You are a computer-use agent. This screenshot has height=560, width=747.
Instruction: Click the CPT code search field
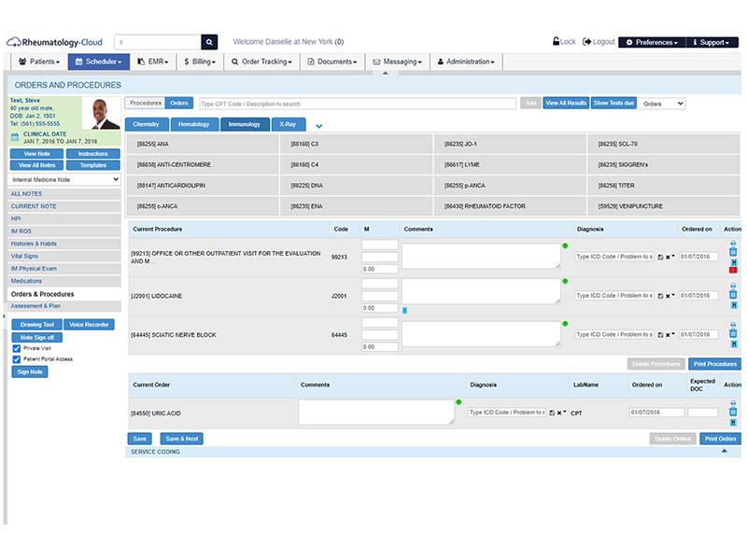[x=358, y=104]
